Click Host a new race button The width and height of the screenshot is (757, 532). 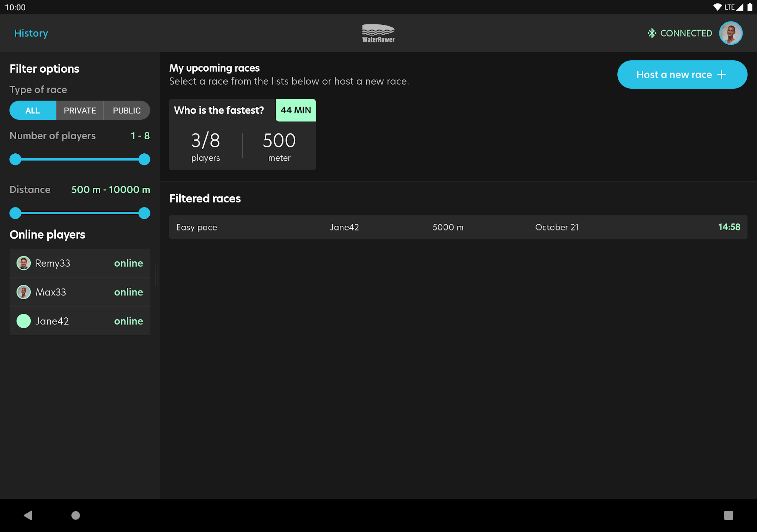coord(682,75)
